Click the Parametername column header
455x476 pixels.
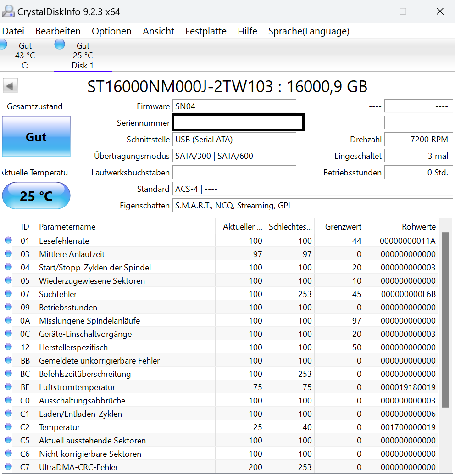click(x=126, y=227)
